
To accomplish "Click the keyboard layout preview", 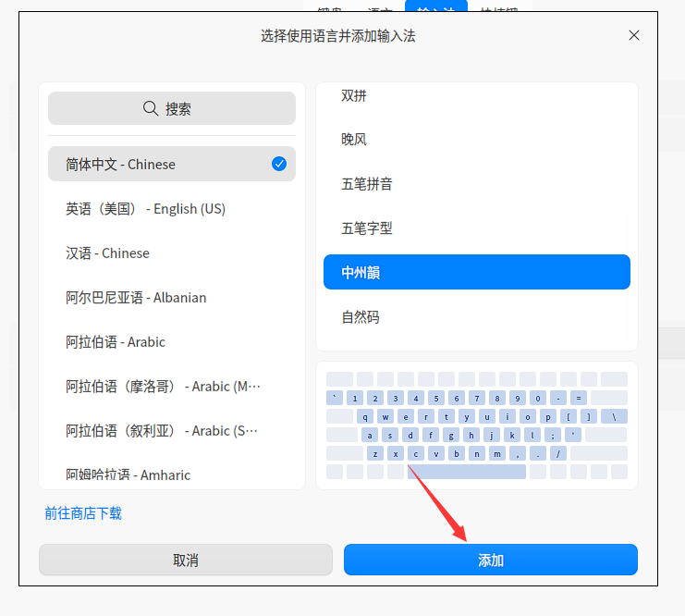I will pos(477,425).
